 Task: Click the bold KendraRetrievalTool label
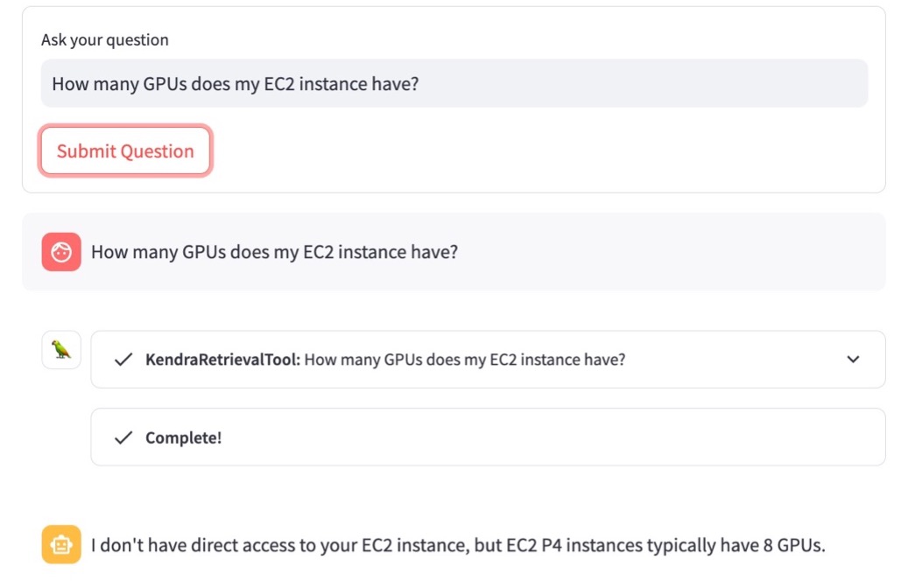tap(222, 360)
